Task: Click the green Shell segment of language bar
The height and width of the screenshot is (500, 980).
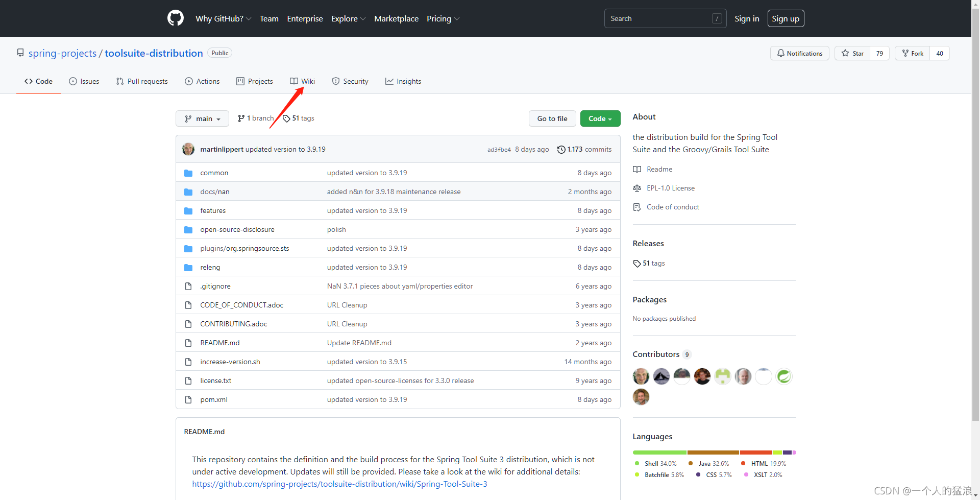Action: point(659,453)
